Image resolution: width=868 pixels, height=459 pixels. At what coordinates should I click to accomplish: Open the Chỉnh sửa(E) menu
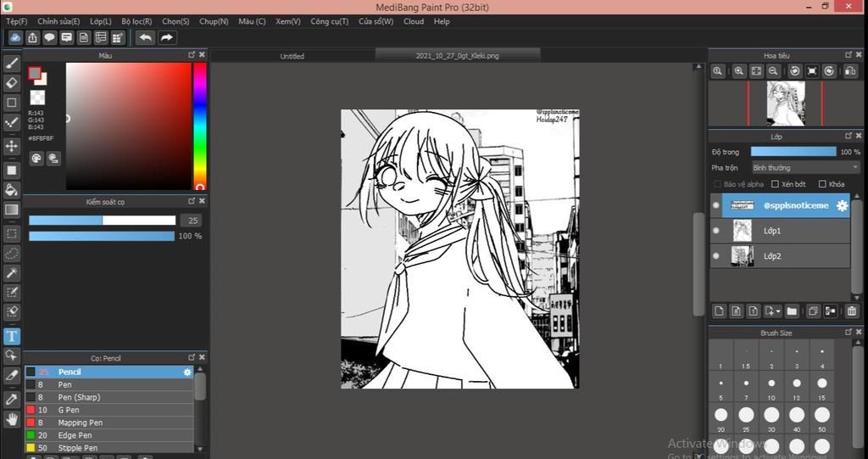pos(58,21)
